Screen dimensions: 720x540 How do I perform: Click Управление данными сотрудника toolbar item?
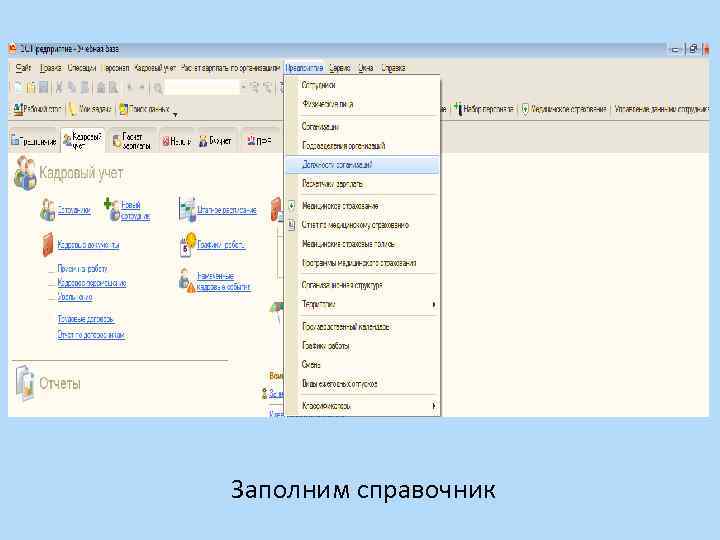pyautogui.click(x=661, y=109)
